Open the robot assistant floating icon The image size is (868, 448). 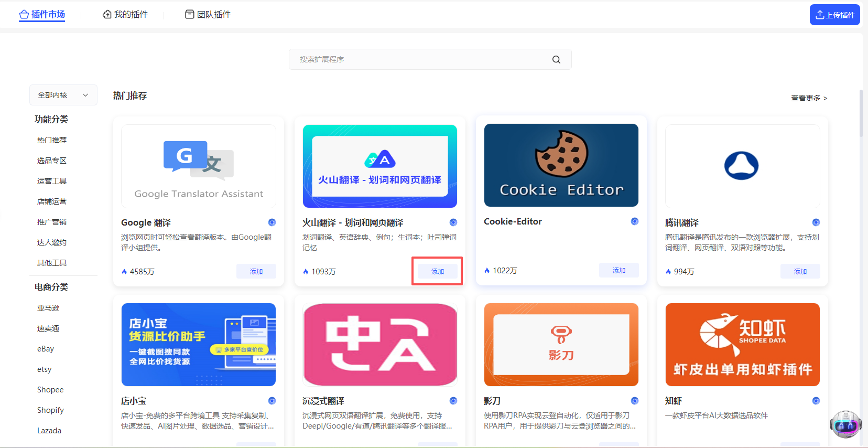pos(846,424)
